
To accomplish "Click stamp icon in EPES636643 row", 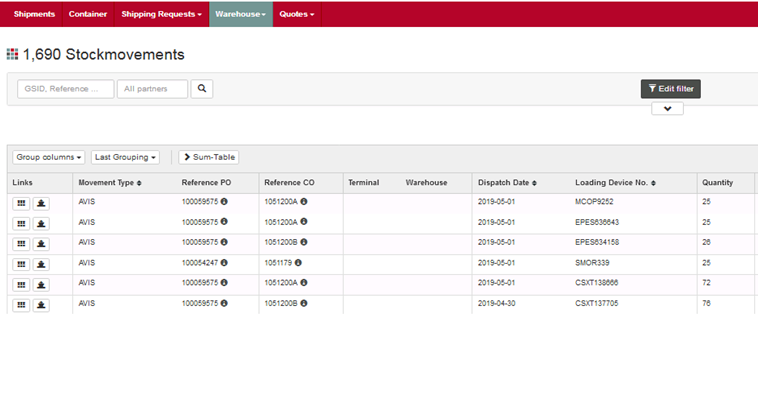I will 41,224.
